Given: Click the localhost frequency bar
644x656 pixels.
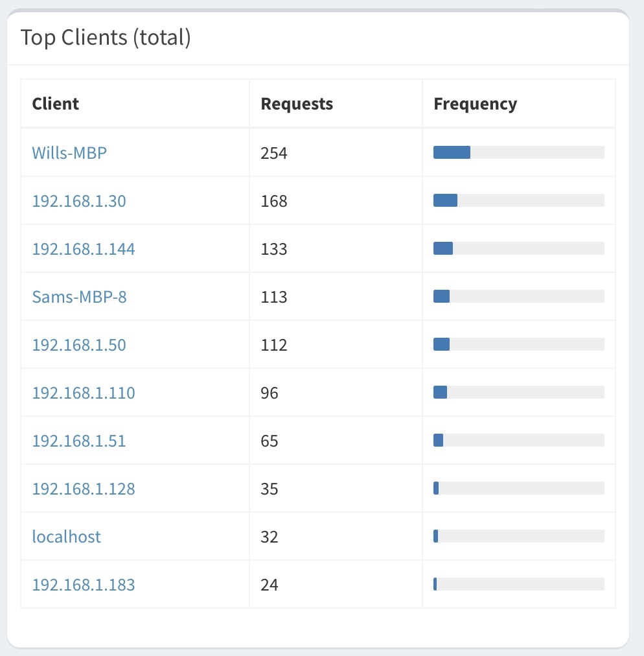Looking at the screenshot, I should click(x=519, y=536).
